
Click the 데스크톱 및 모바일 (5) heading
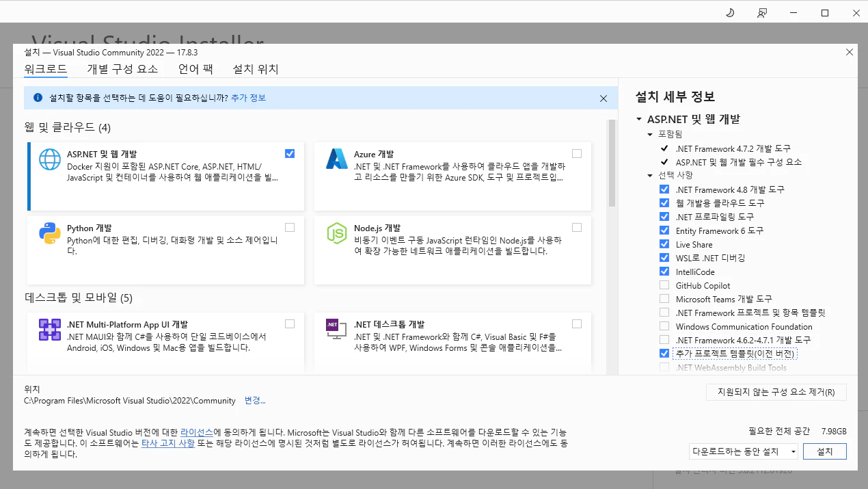pyautogui.click(x=78, y=298)
